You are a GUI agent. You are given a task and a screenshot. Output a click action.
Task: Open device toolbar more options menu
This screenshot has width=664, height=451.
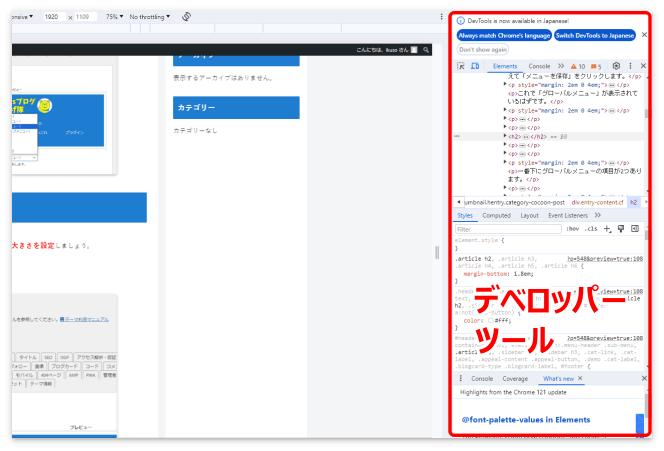click(x=441, y=17)
